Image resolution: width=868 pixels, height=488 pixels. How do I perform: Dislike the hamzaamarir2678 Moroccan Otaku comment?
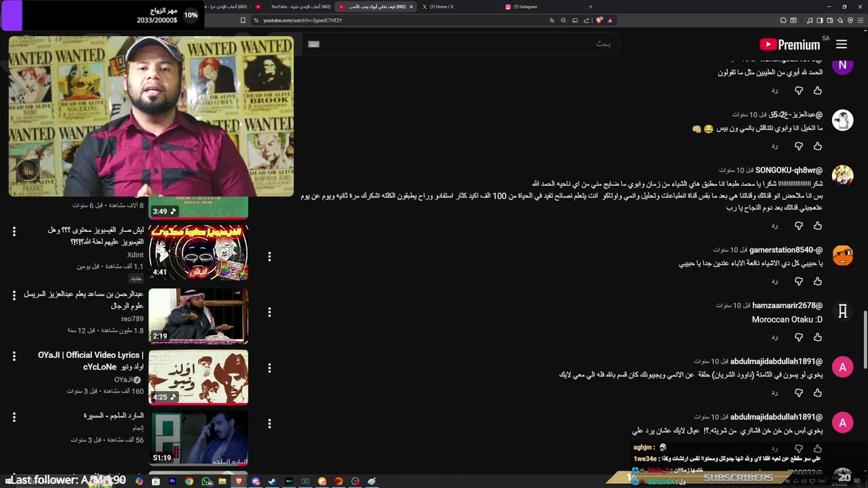tap(799, 337)
